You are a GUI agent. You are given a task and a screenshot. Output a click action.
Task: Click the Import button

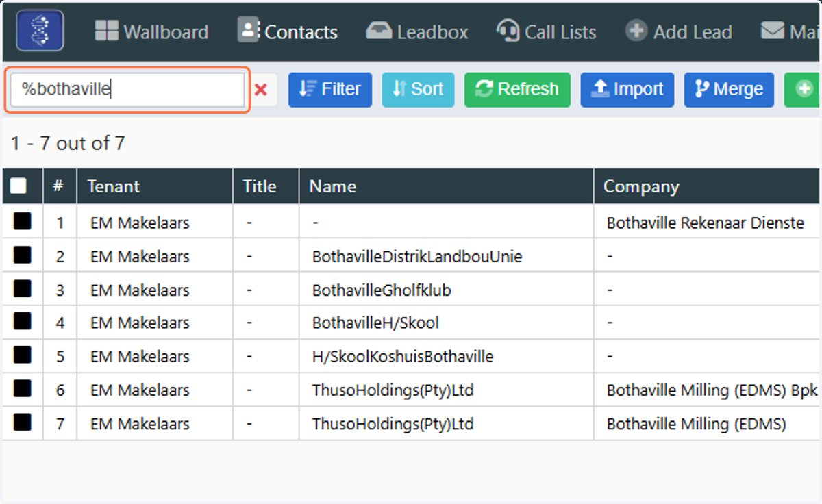tap(627, 90)
